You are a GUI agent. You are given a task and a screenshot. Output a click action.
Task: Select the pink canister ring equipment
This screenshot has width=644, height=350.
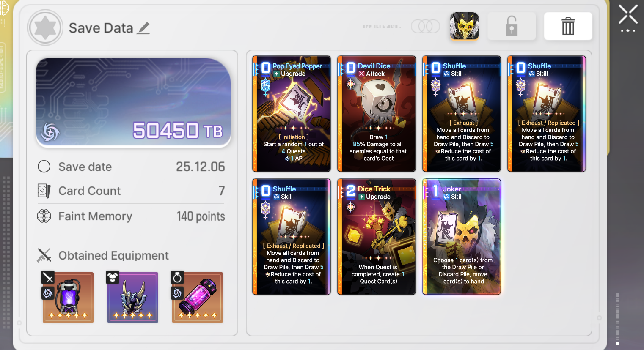click(197, 297)
